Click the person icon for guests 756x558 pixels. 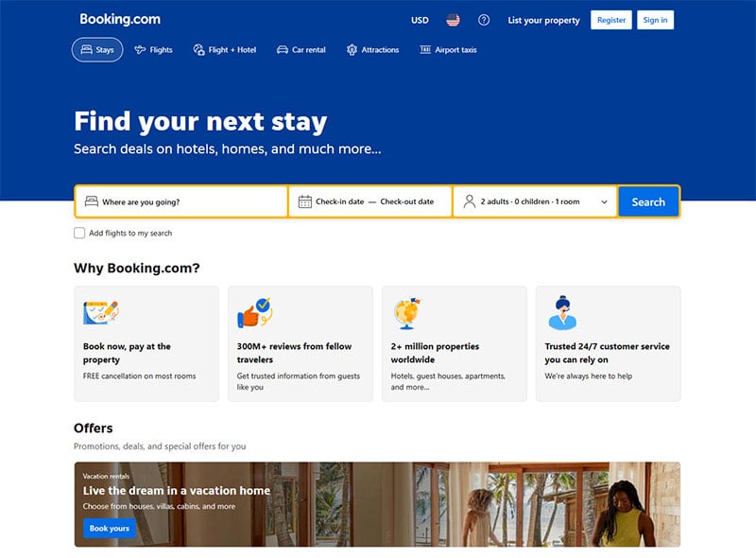pos(470,201)
